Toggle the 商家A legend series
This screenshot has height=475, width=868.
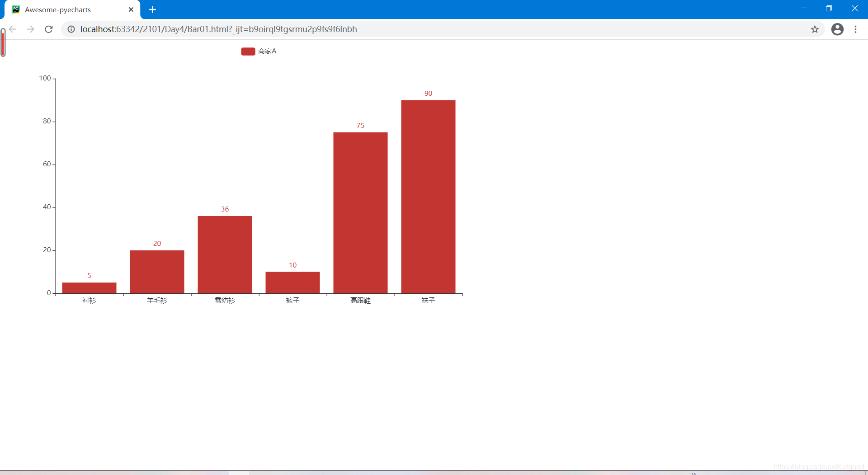coord(259,51)
